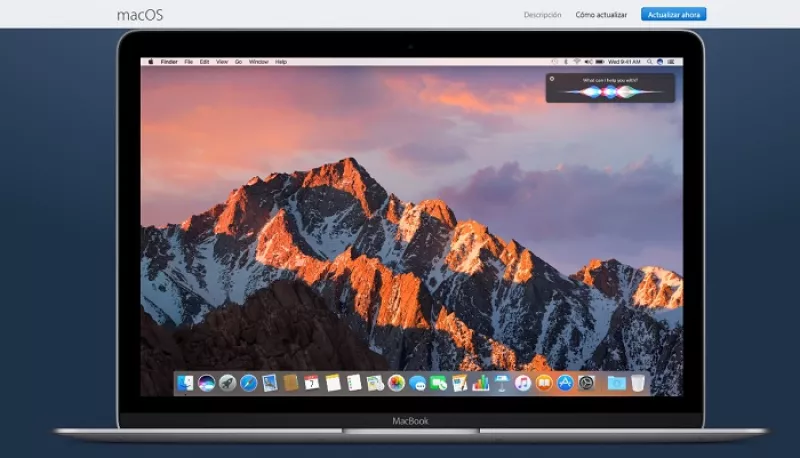Image resolution: width=800 pixels, height=458 pixels.
Task: Click "What can I help you with?" text
Action: pos(610,80)
